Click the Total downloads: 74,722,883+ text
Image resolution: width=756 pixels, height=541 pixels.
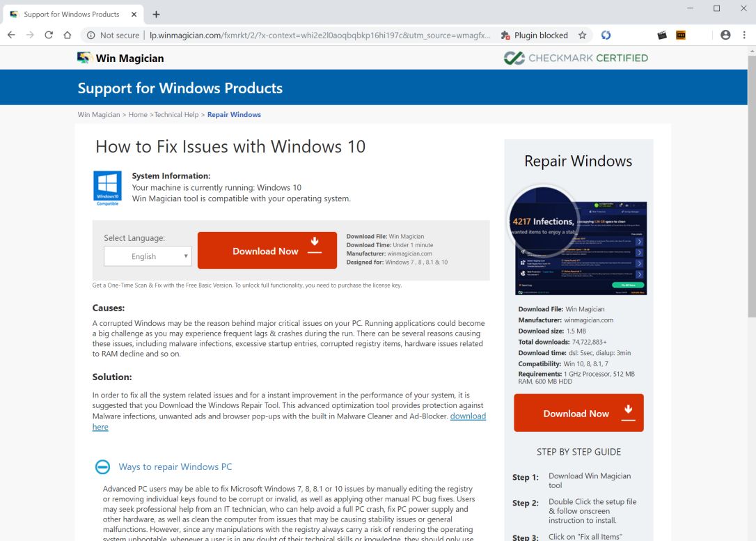tap(562, 342)
